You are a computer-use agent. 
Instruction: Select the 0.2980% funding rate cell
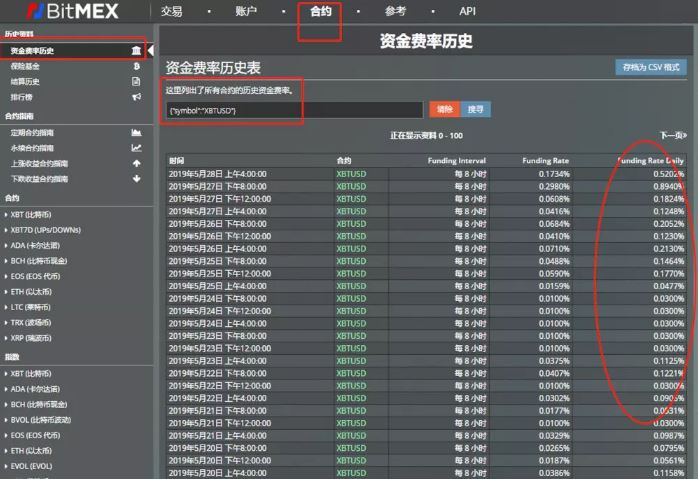[x=554, y=187]
